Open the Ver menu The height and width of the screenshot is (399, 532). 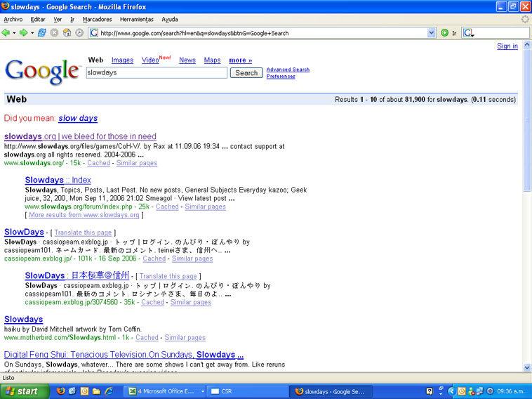pos(58,20)
